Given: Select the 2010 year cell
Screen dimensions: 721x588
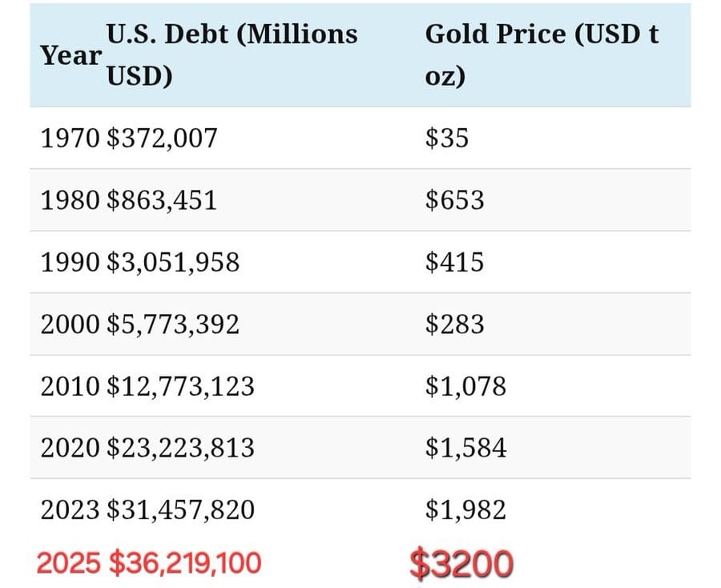Looking at the screenshot, I should tap(70, 386).
